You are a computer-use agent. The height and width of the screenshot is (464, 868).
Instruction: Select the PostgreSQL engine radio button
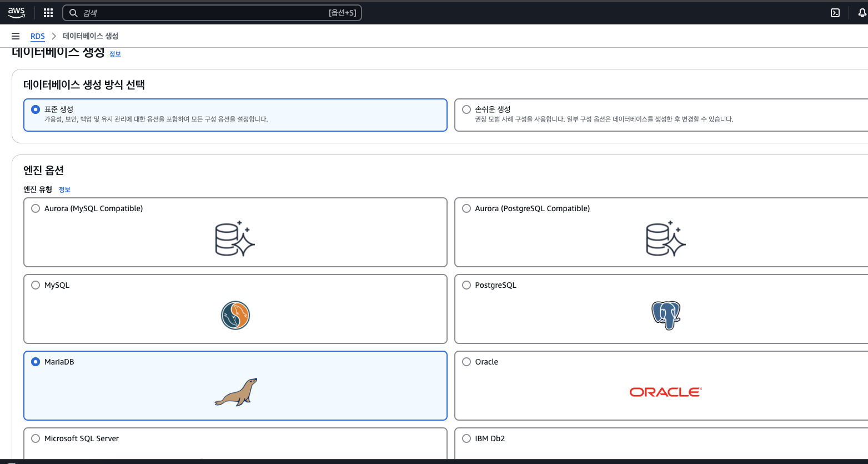pos(466,285)
